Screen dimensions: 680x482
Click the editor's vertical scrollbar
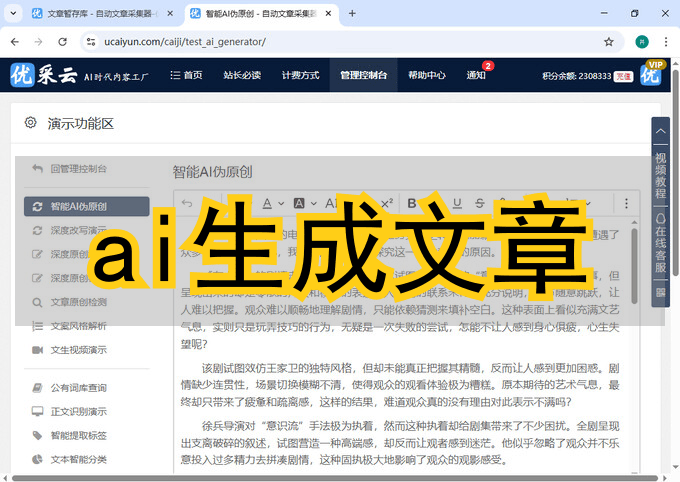point(633,300)
